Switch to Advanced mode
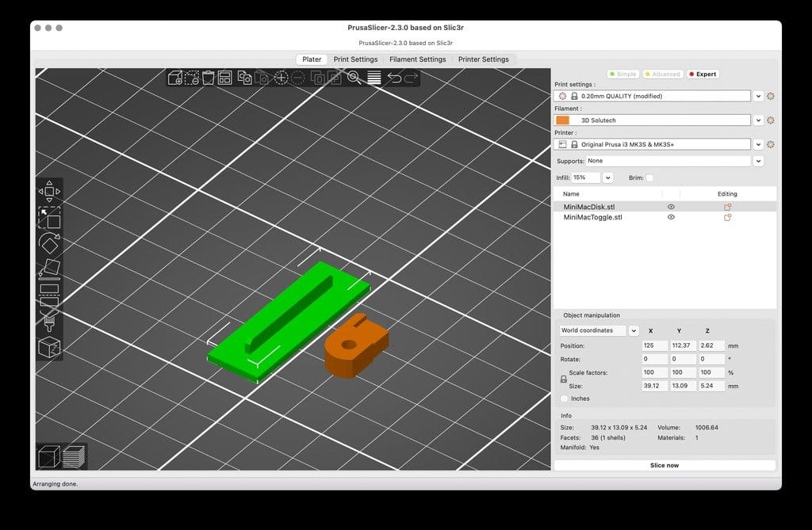The height and width of the screenshot is (530, 812). point(663,74)
